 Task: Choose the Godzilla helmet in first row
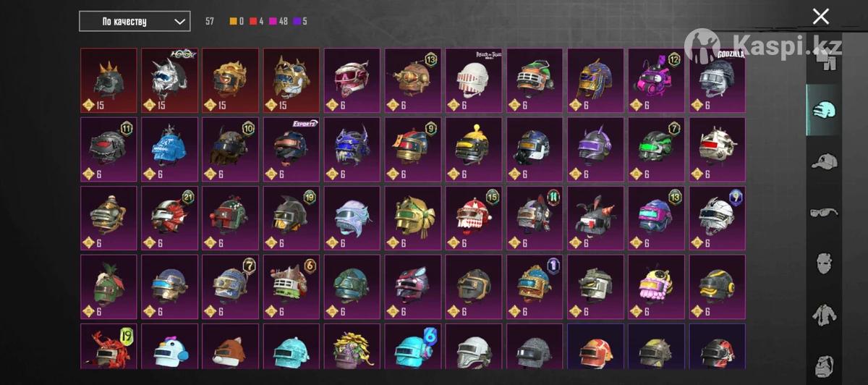(x=717, y=80)
